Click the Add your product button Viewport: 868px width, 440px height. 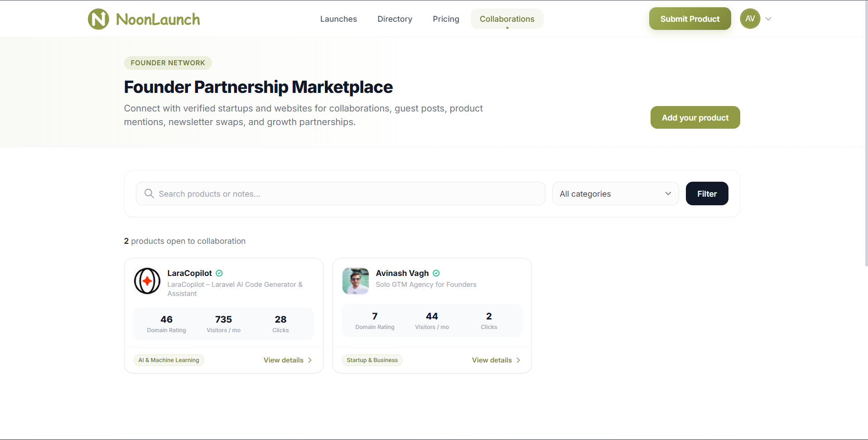click(695, 117)
